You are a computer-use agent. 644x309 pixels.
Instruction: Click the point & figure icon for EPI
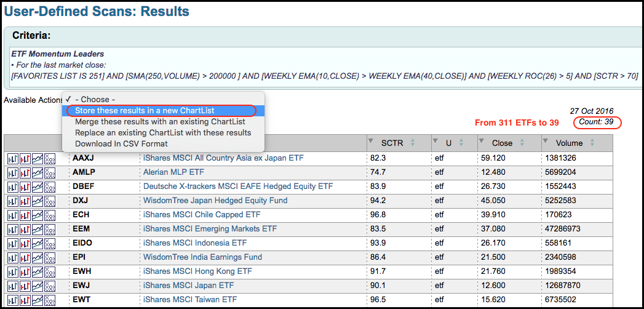[x=50, y=258]
